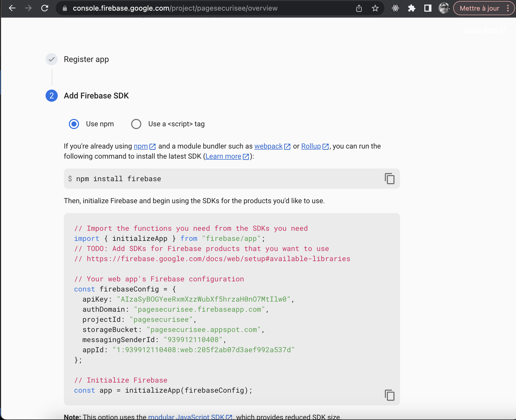This screenshot has width=516, height=420.
Task: Click the lock icon in address bar
Action: (65, 8)
